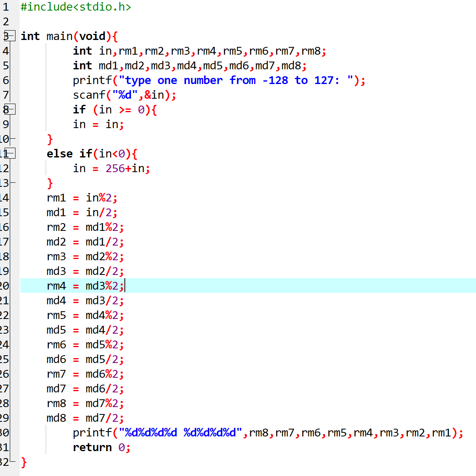The width and height of the screenshot is (476, 476).
Task: Click the 'md8 = md7/2;' statement
Action: (85, 418)
